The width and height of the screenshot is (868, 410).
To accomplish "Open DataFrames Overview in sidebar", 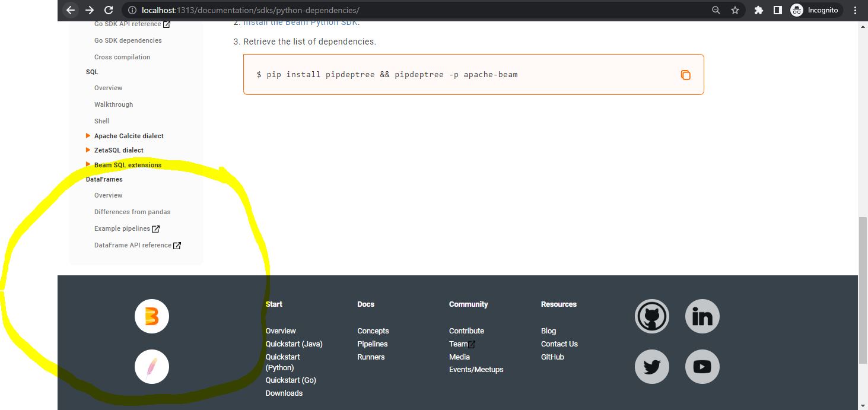I will pyautogui.click(x=109, y=195).
